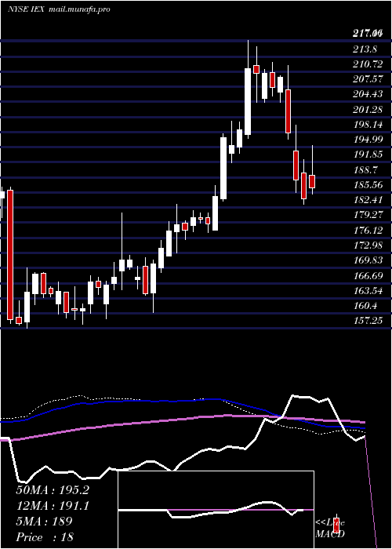Click the 194.99 price axis label
Viewport: 392px width, 549px height.
pos(367,140)
